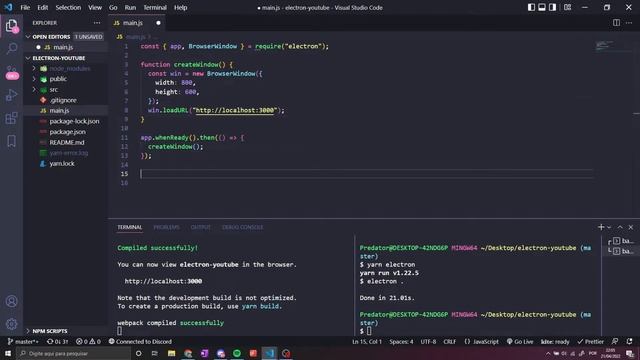Open the Manage gear icon
Screen dimensions: 640x360
(x=11, y=324)
